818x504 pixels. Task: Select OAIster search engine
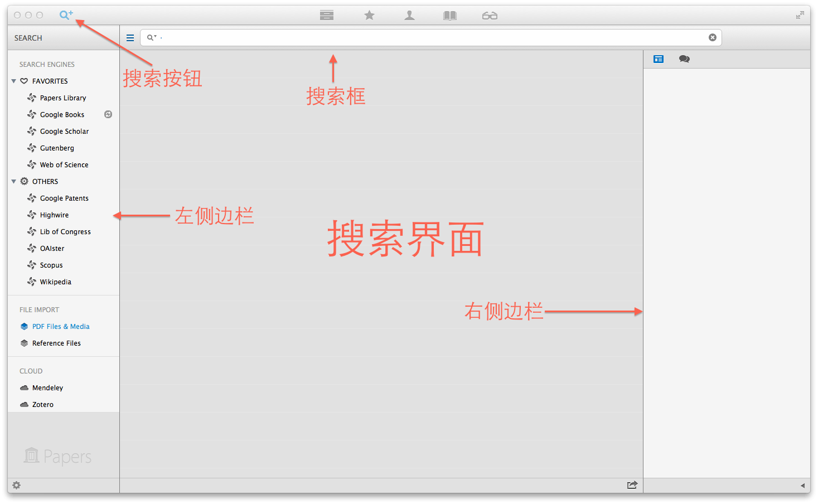tap(52, 249)
